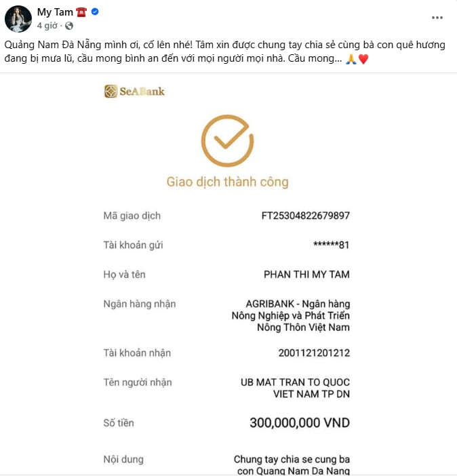This screenshot has width=457, height=476.
Task: Click the SeABank logo in the receipt
Action: coord(134,91)
